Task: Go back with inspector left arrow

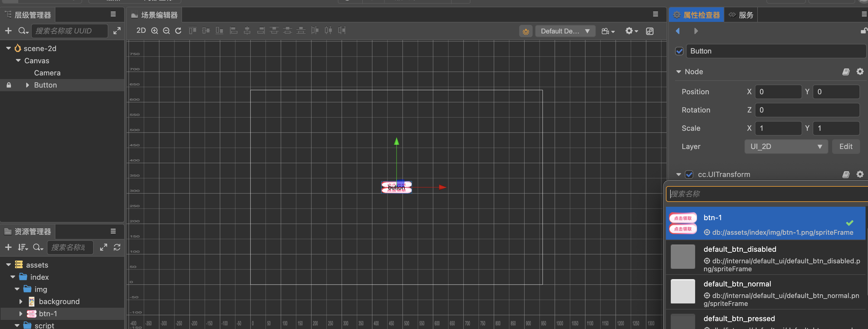Action: [677, 31]
